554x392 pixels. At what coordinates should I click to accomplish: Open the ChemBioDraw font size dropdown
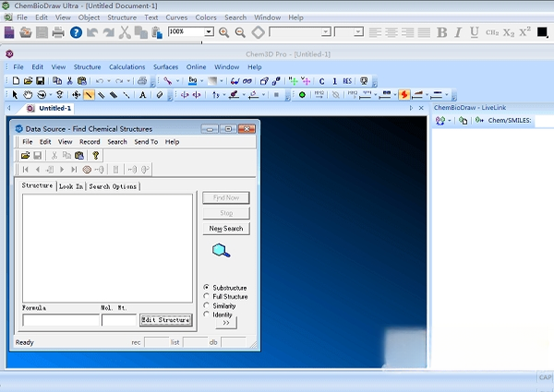[358, 31]
